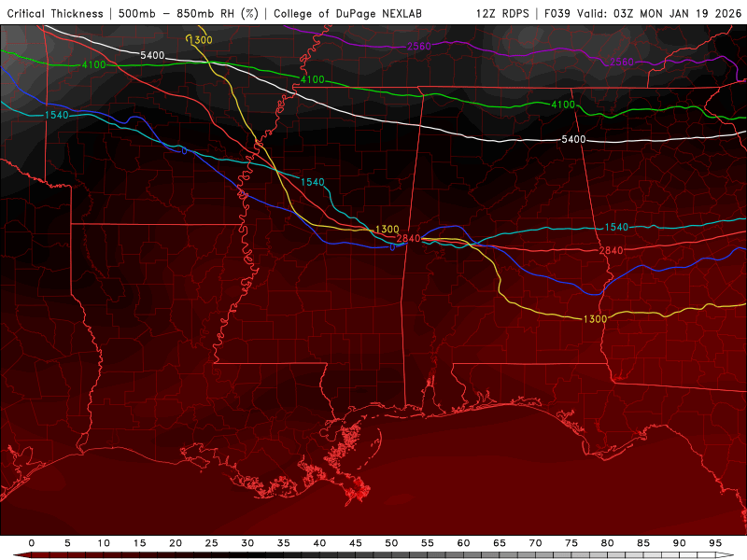The width and height of the screenshot is (747, 560).
Task: Click the rightmost green 4100 contour label
Action: click(x=563, y=105)
